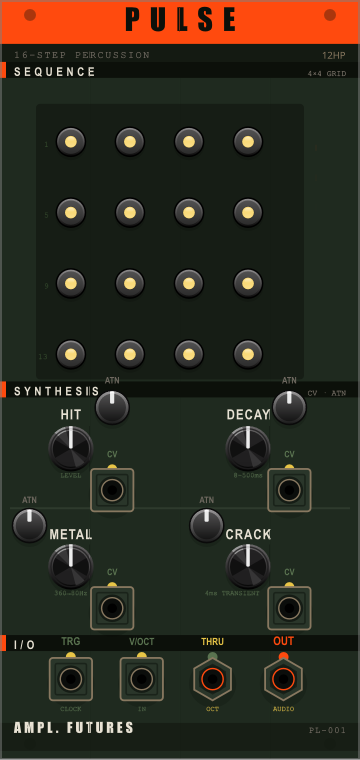Viewport: 360px width, 760px height.
Task: Click the DECAY time knob
Action: tap(248, 448)
